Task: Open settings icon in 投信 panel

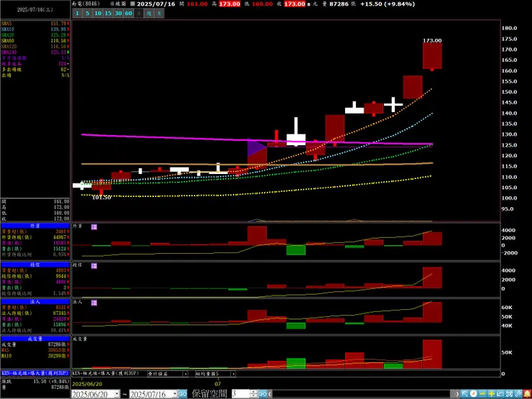Action: pos(94,266)
